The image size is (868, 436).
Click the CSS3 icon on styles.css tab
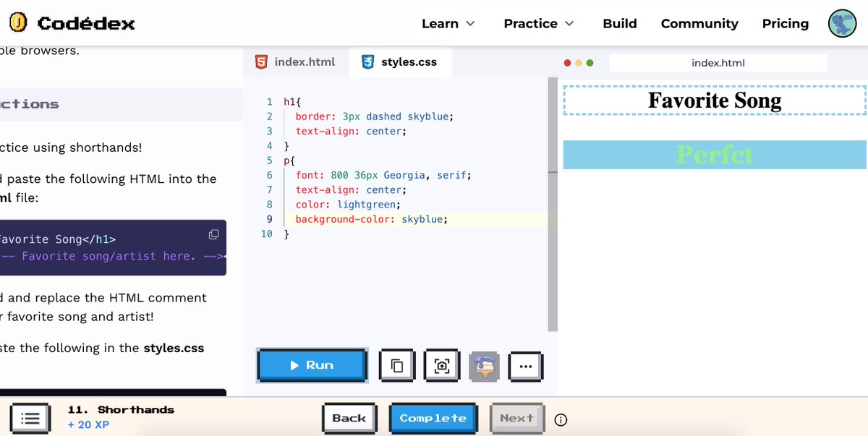tap(367, 62)
